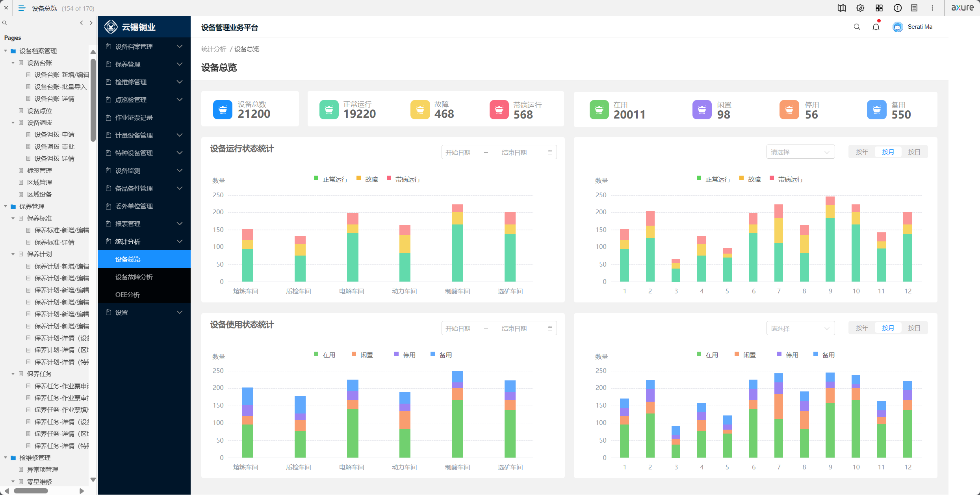Click the Axure sitemap hamburger menu icon
This screenshot has height=495, width=980.
tap(22, 8)
